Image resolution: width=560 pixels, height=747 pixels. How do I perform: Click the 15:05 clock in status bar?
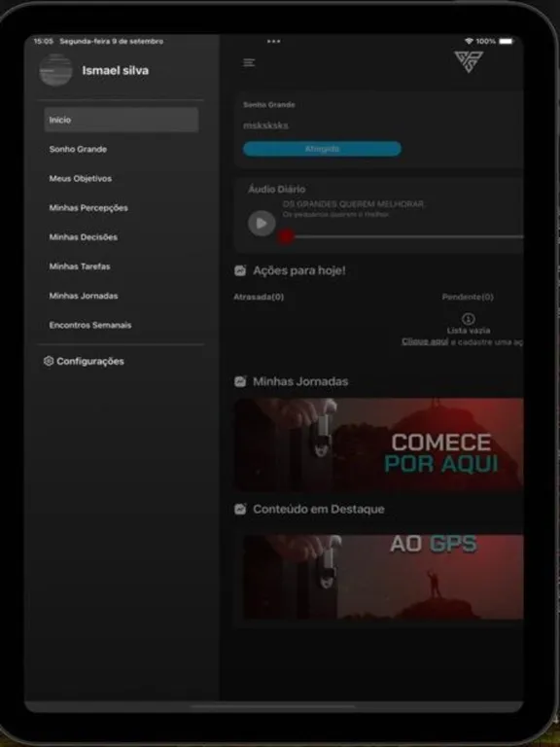point(44,42)
